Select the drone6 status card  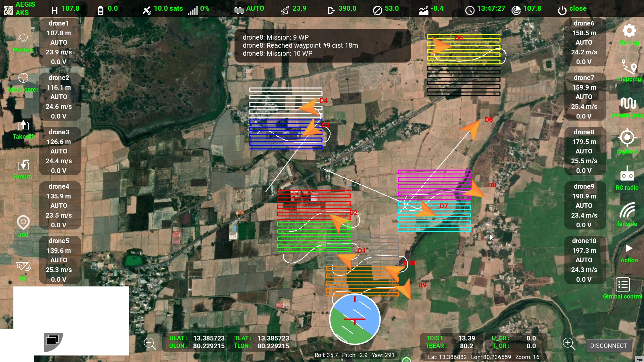(585, 42)
